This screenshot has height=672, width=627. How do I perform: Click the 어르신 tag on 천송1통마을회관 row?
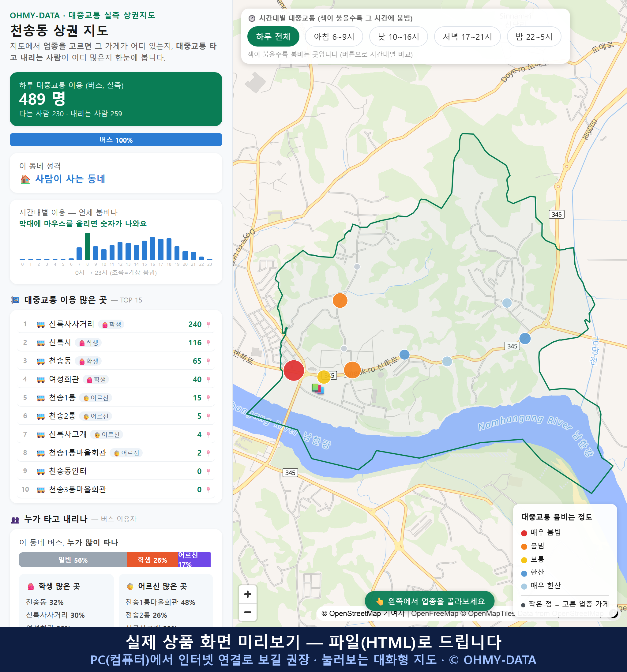[126, 453]
